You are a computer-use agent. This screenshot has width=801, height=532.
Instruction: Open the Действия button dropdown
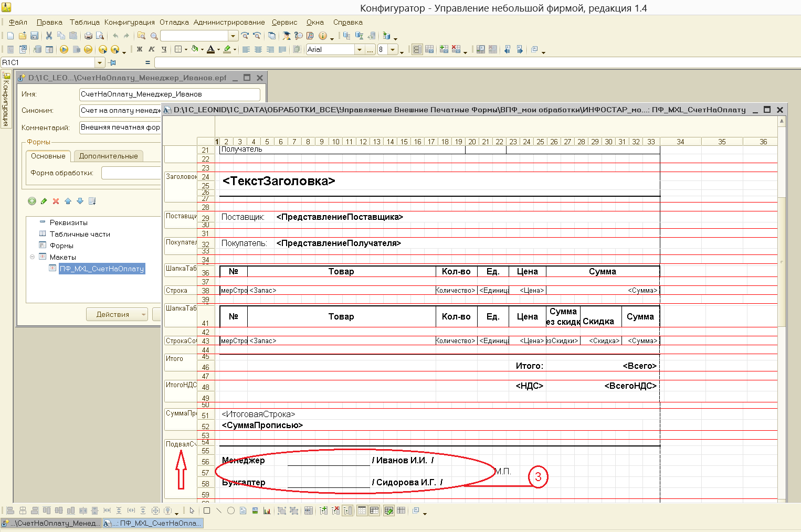tap(117, 314)
